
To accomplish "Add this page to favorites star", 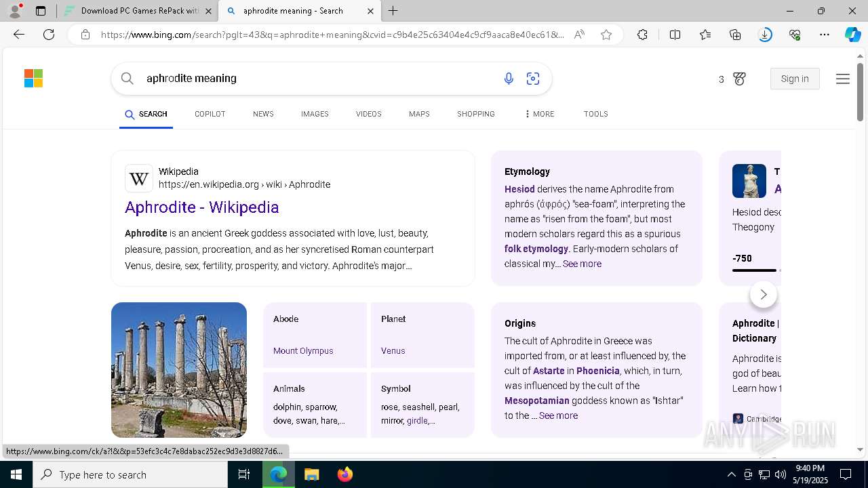I will [606, 35].
